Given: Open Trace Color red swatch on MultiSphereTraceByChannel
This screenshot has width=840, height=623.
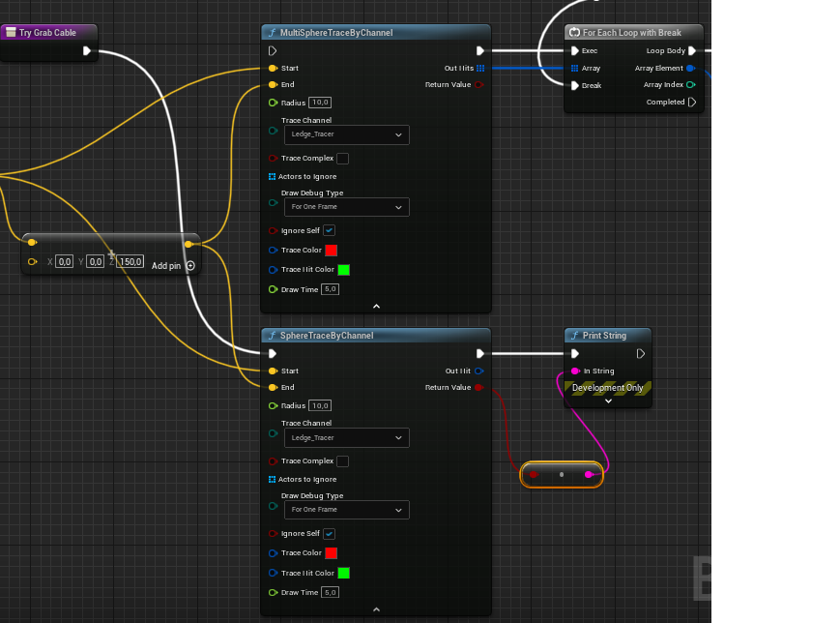Looking at the screenshot, I should point(332,251).
